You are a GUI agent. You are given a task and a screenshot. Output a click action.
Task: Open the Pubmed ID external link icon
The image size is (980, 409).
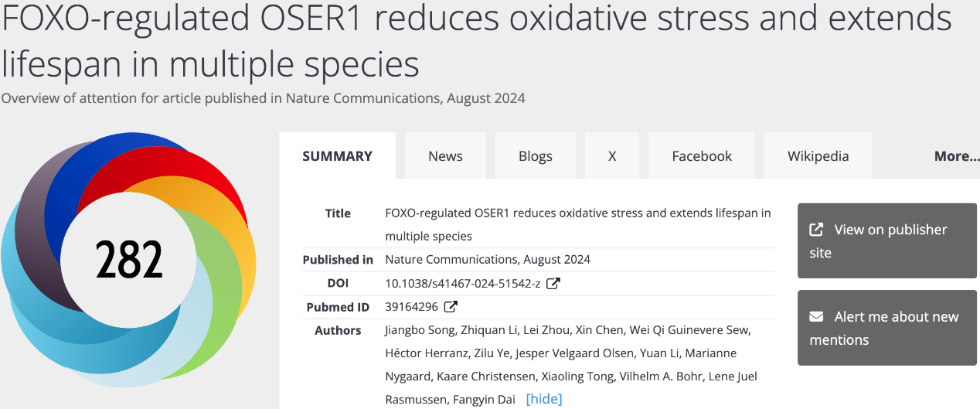click(451, 307)
